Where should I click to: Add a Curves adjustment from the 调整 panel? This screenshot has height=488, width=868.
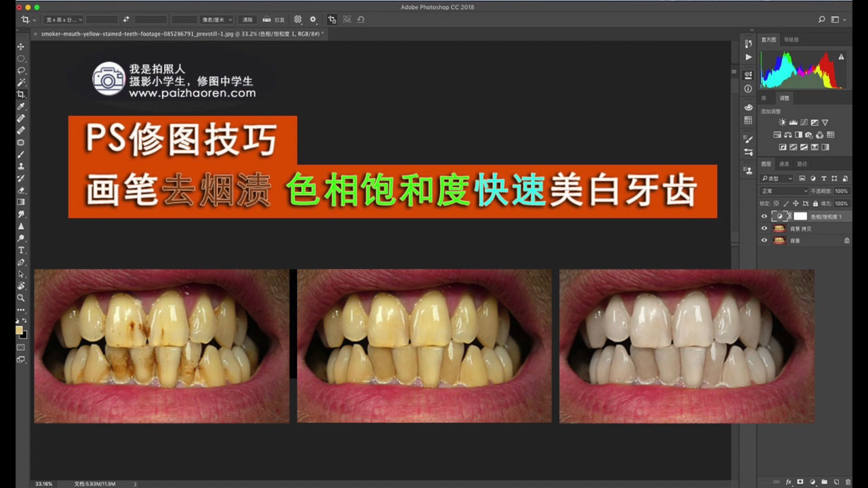coord(804,122)
